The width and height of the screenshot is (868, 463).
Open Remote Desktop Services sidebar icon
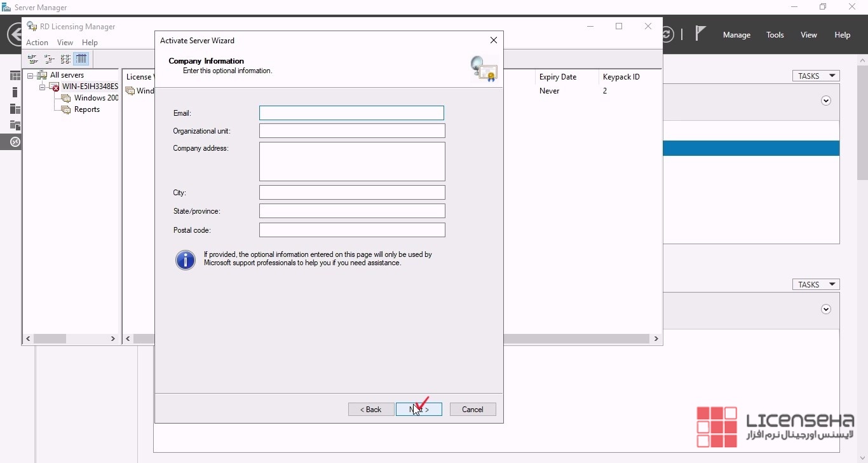click(15, 142)
